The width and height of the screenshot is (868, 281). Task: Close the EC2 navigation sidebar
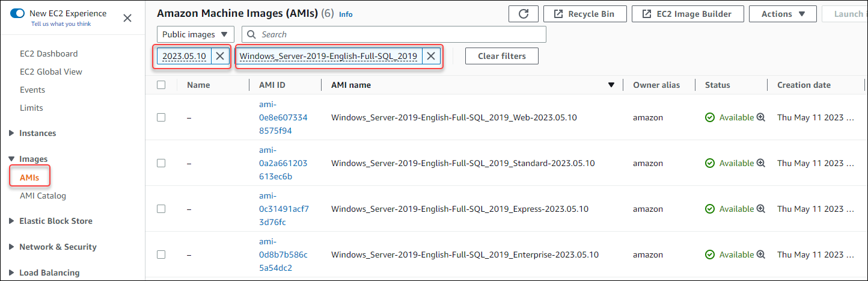tap(127, 18)
